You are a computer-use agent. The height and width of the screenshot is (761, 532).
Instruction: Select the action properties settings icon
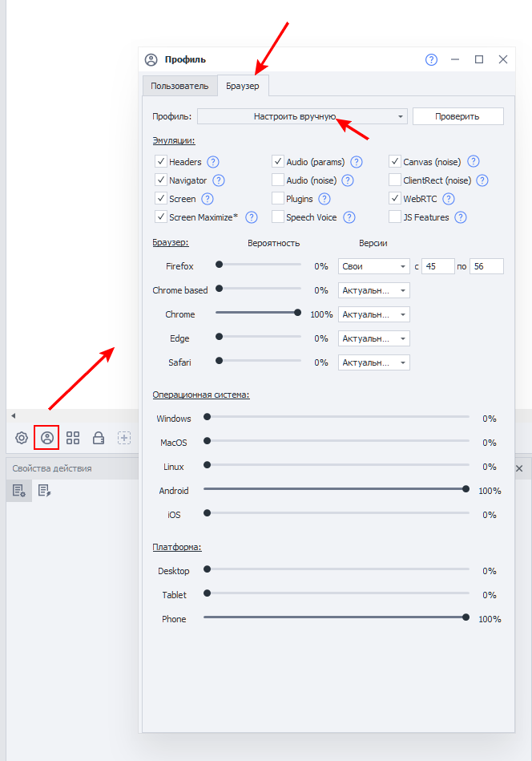19,490
